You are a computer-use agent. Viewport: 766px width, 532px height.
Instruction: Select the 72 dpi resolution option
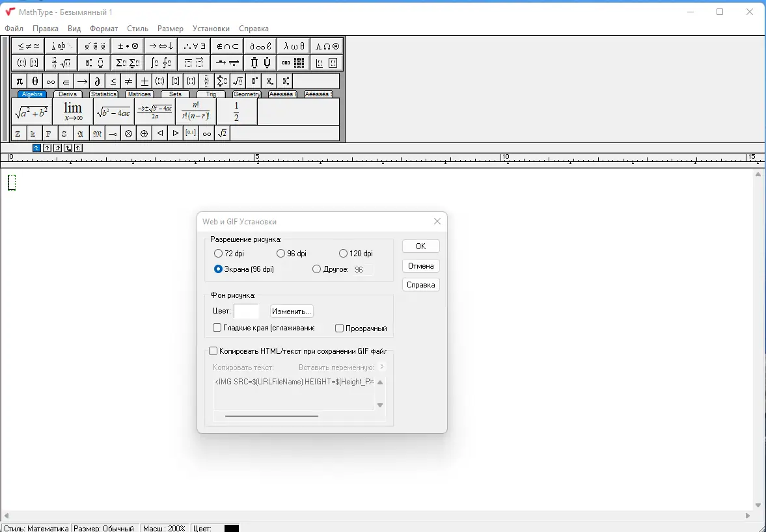(x=219, y=253)
